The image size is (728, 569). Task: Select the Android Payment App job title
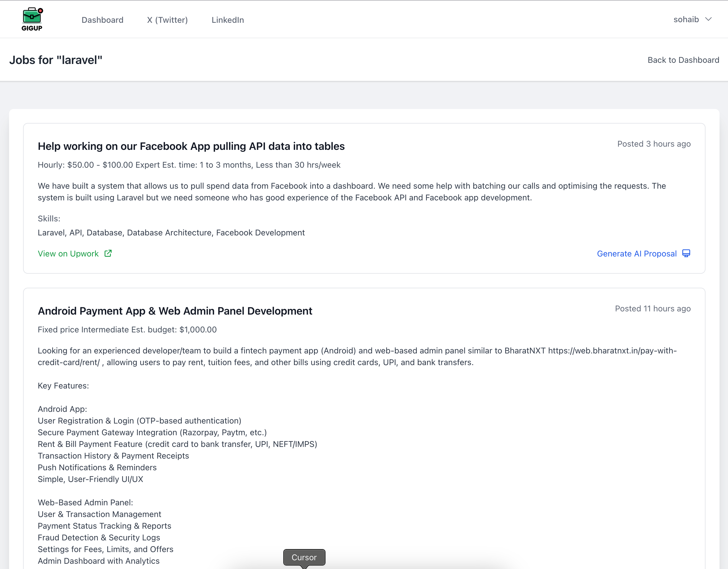175,311
